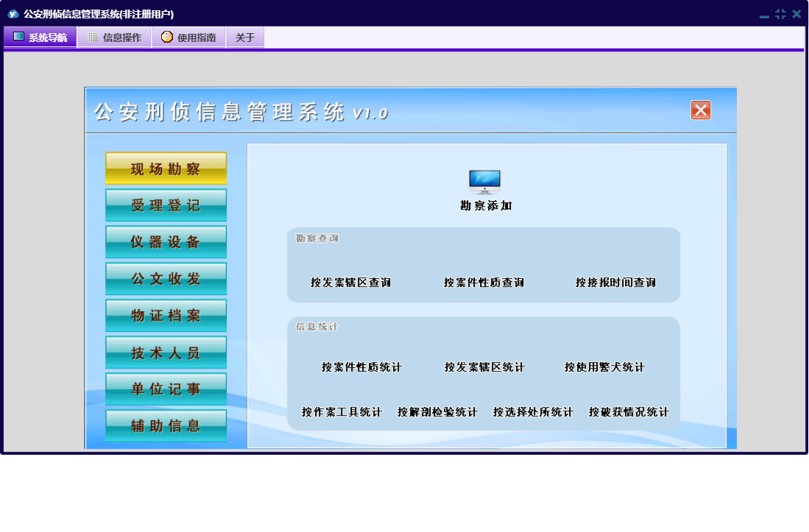Open the 辅助信息 section

166,426
